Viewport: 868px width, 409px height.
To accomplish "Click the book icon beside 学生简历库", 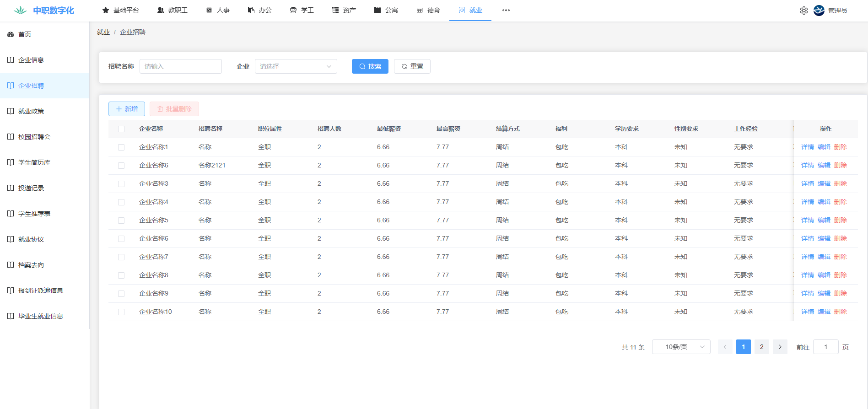I will click(x=11, y=162).
